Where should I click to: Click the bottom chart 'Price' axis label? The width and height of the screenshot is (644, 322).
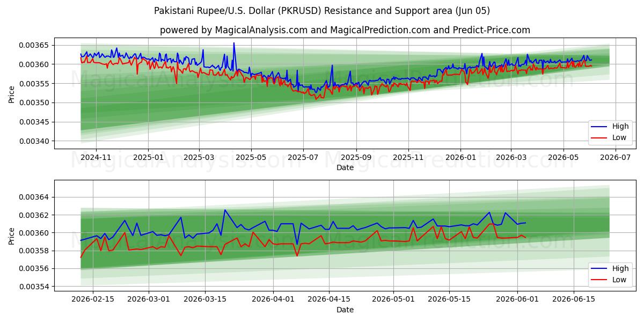12,236
